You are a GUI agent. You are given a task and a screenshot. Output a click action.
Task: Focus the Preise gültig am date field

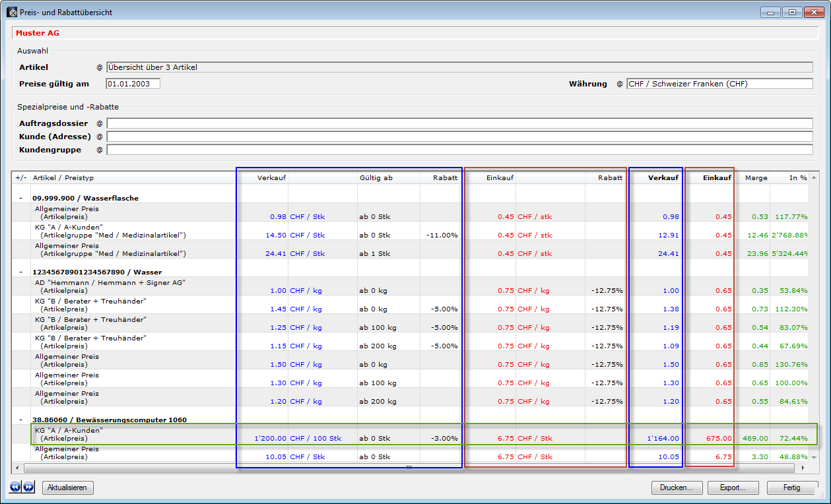click(x=133, y=84)
